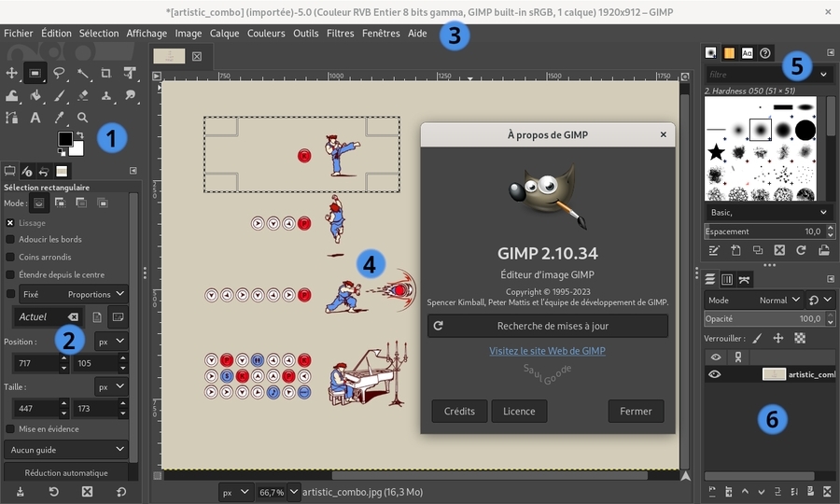The height and width of the screenshot is (504, 840).
Task: Open the Couleurs menu
Action: (266, 34)
